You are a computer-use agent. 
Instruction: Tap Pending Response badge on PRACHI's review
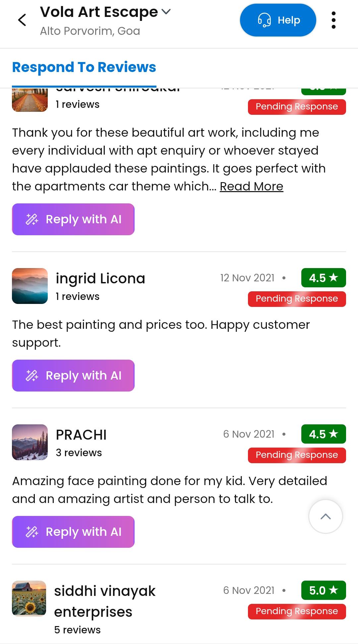(x=297, y=455)
